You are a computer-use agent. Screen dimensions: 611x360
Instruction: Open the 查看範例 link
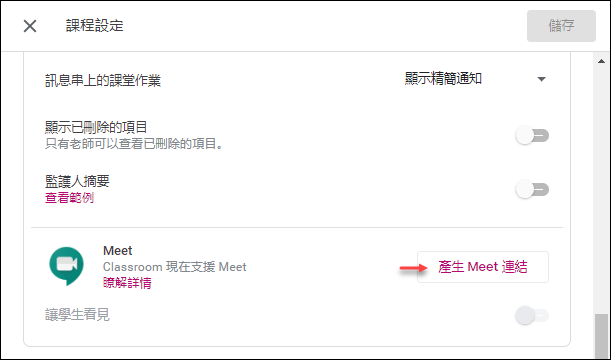[x=69, y=198]
